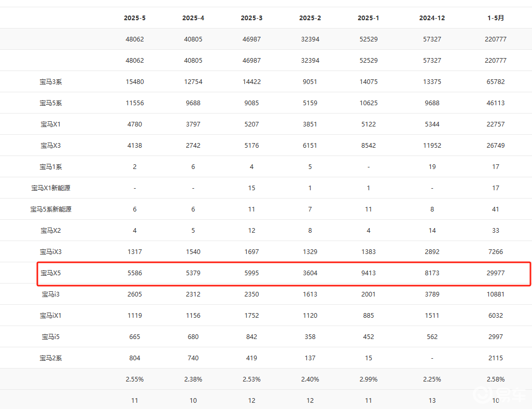Select the 29977 total for 宝马X5
Screen dimensions: 532x409
(496, 273)
